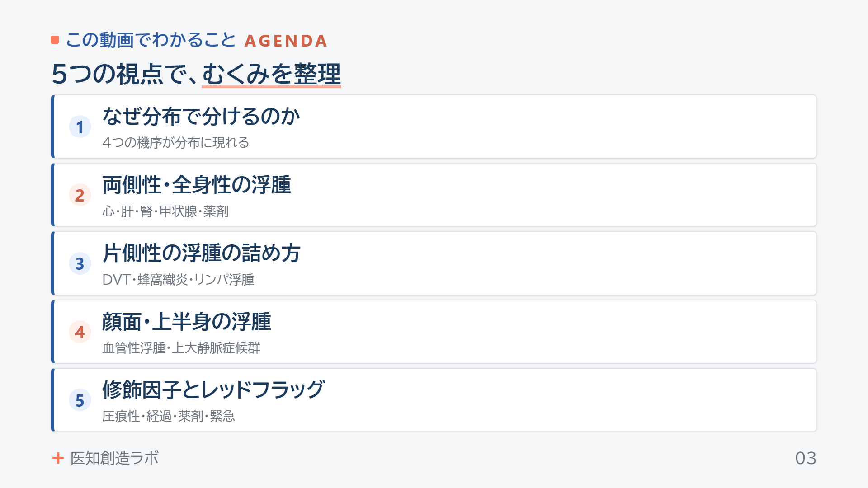Image resolution: width=868 pixels, height=488 pixels.
Task: Click the orange plus icon beside 医知創造ラボ
Action: [58, 458]
